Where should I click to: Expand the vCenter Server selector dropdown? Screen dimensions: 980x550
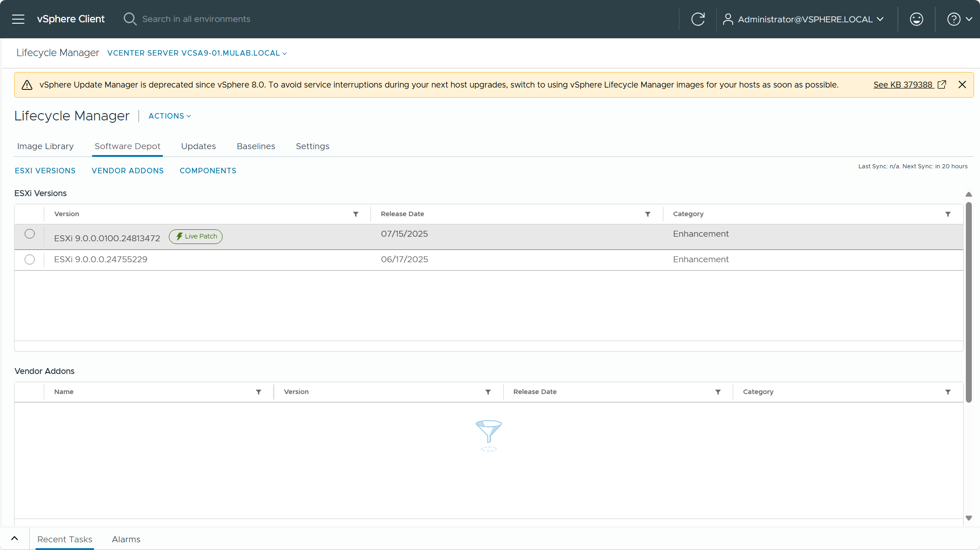[x=197, y=53]
